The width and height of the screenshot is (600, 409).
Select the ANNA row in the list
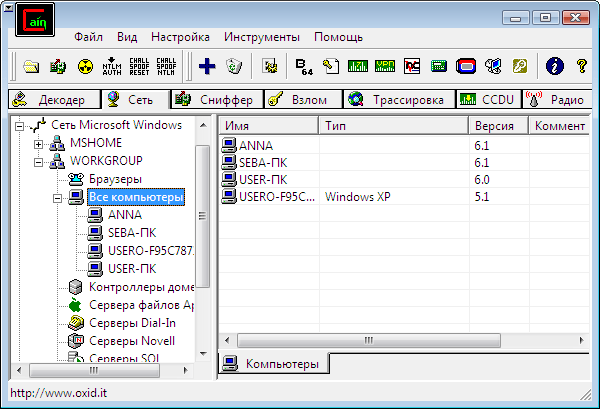point(405,145)
